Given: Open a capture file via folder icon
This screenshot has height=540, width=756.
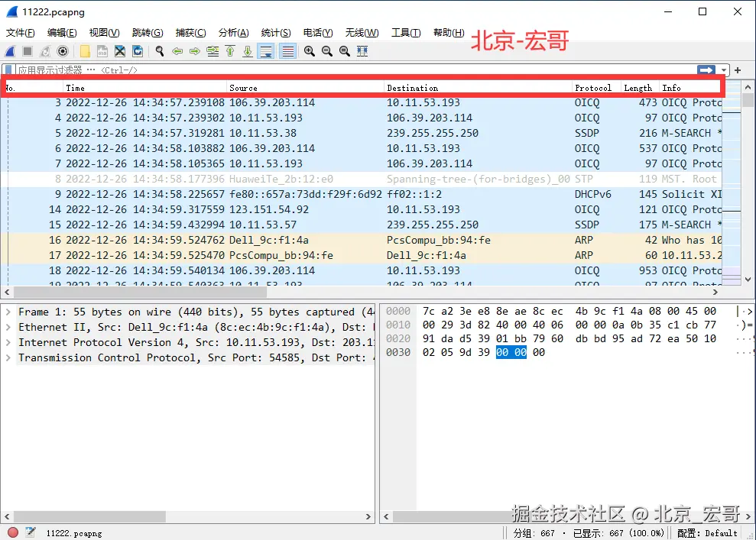Looking at the screenshot, I should [85, 51].
